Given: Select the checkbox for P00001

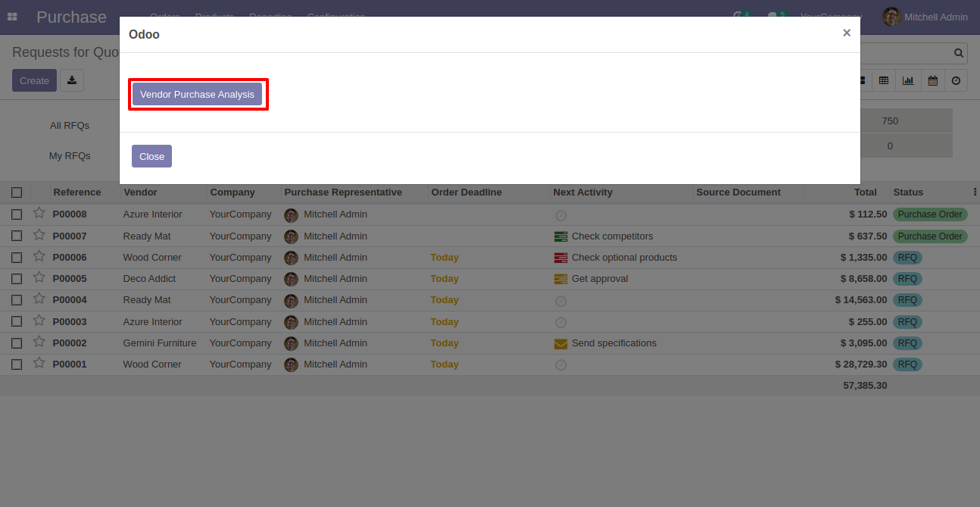Looking at the screenshot, I should tap(17, 365).
